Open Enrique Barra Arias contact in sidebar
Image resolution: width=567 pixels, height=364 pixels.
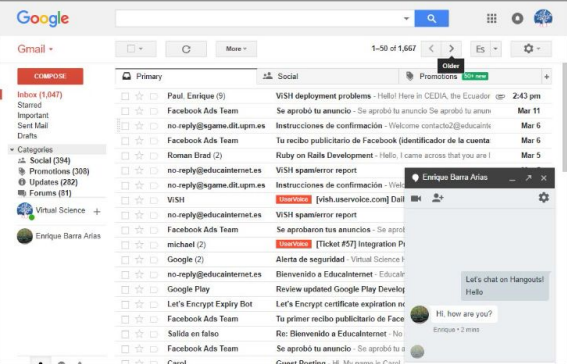click(x=59, y=236)
